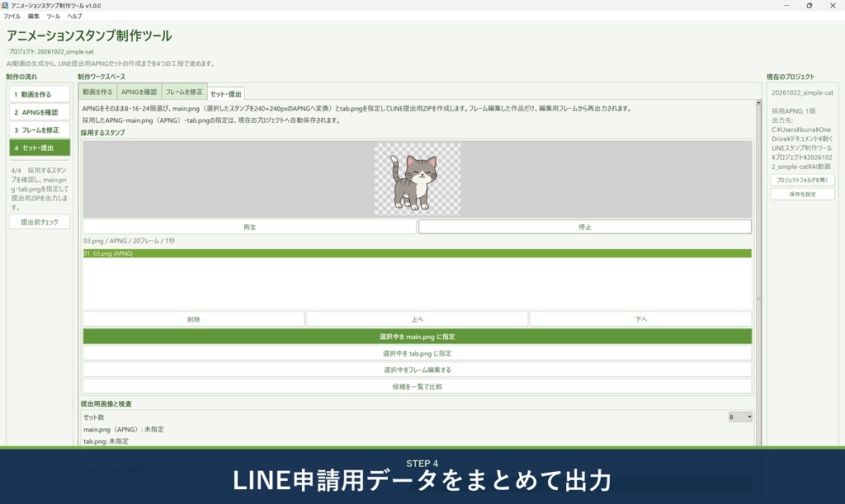Select step 4 セット・提出 in the sidebar
This screenshot has width=845, height=504.
coord(40,148)
